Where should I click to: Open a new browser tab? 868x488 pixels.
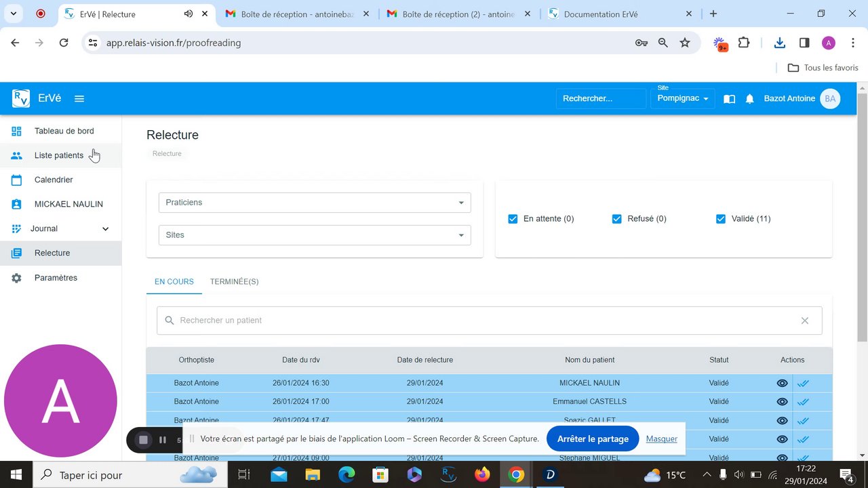[713, 14]
